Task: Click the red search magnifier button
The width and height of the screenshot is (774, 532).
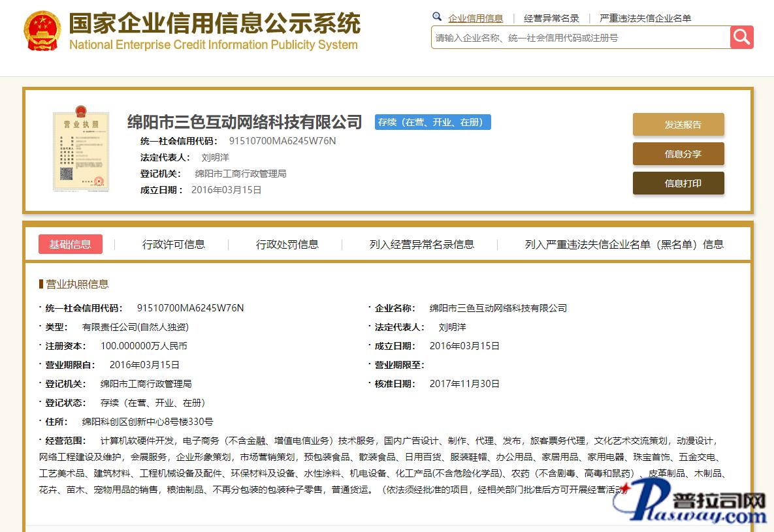Action: (741, 37)
